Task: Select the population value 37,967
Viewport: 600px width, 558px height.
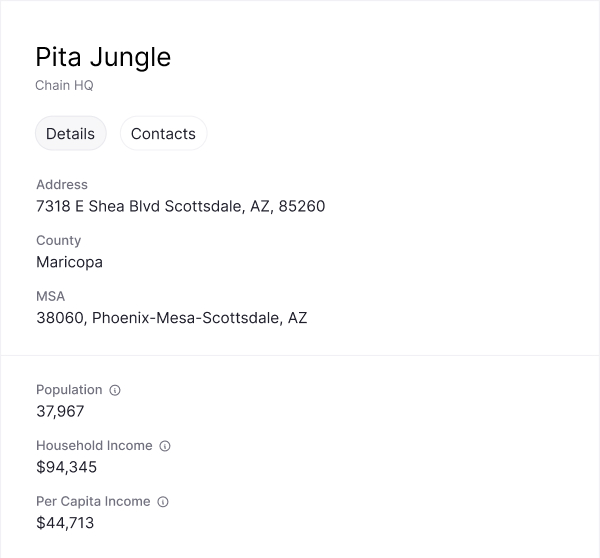Action: point(60,411)
